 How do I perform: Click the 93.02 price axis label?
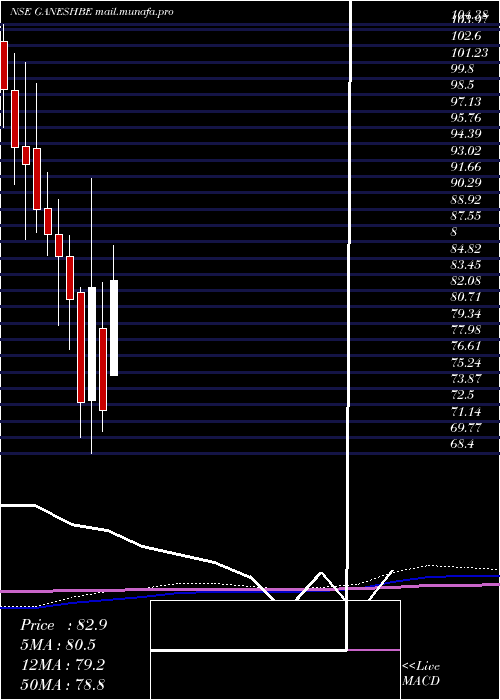coord(466,150)
